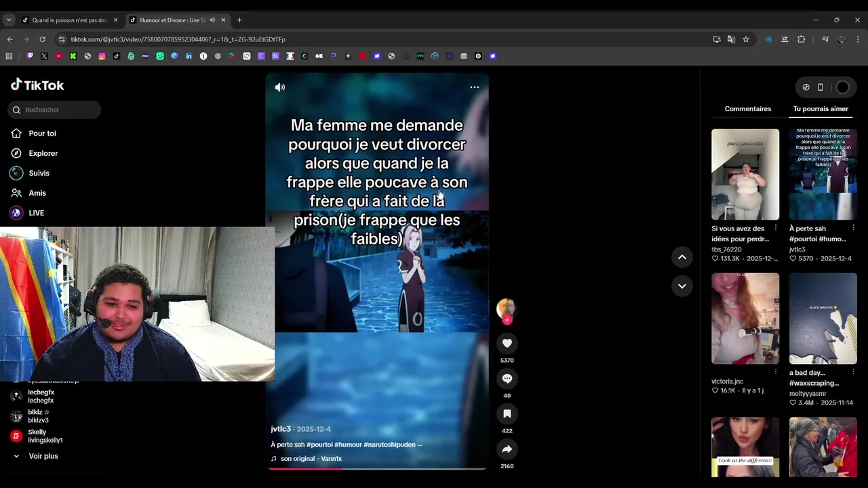Open options for the tbs_76220 video
Viewport: 868px width, 488px height.
(776, 228)
